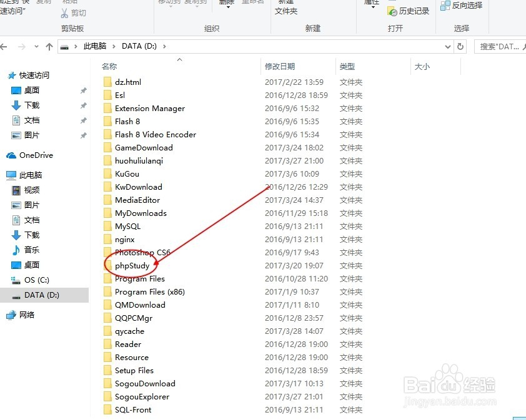
Task: Select Resource folder name
Action: pyautogui.click(x=132, y=358)
